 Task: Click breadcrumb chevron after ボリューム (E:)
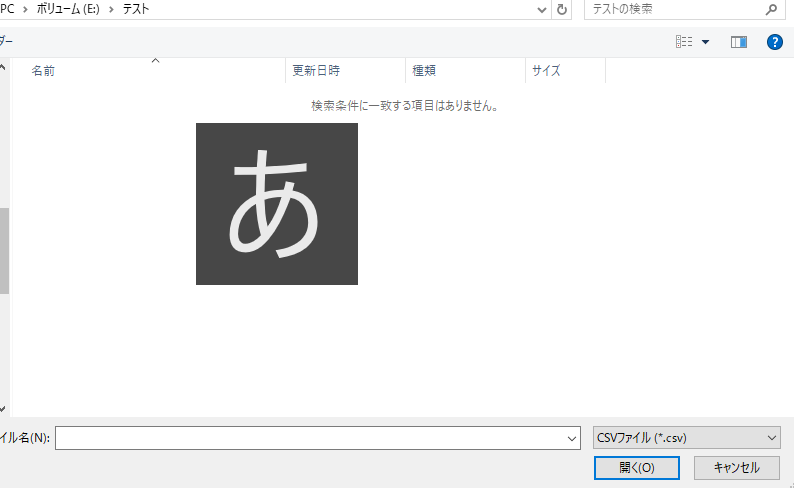pyautogui.click(x=111, y=10)
